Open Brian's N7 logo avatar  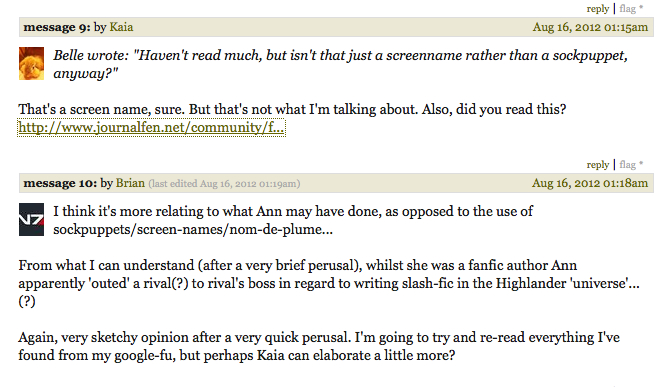31,219
